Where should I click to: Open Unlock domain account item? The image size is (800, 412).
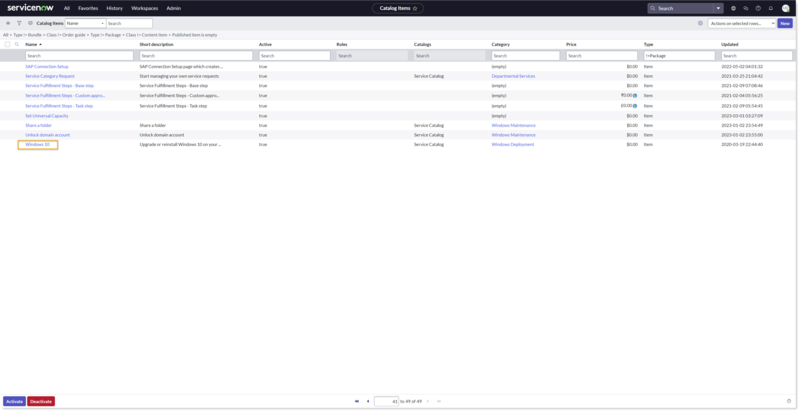(47, 135)
